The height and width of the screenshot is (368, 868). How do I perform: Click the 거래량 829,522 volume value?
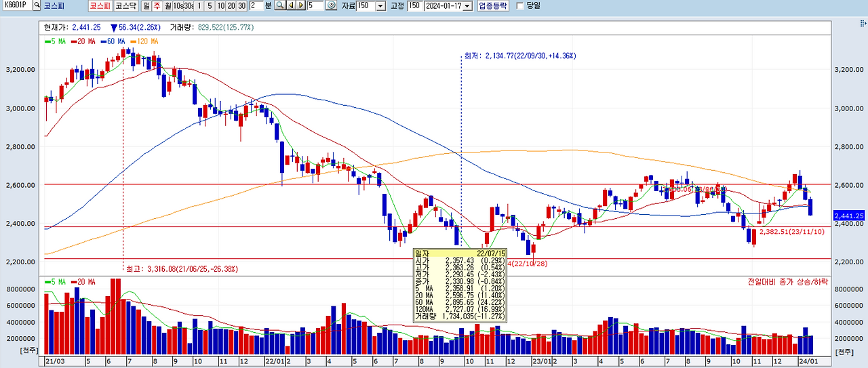pos(225,27)
